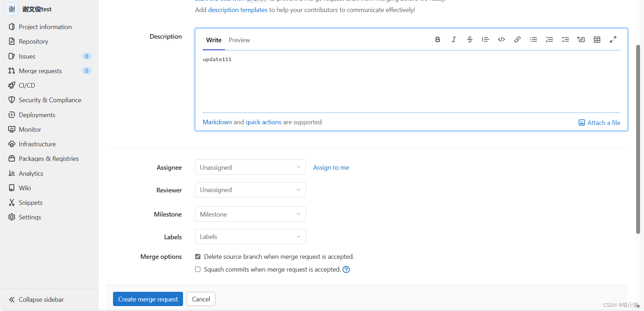The image size is (644, 311).
Task: Uncheck Delete source branch option
Action: (198, 257)
